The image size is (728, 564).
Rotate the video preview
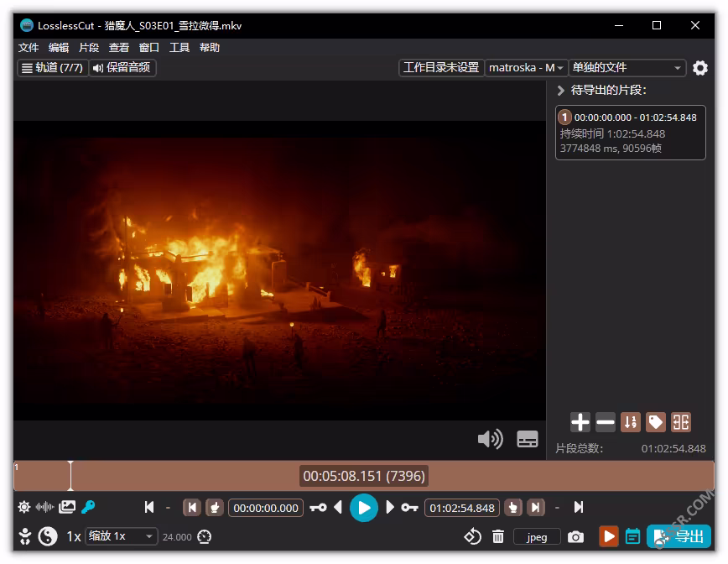[x=472, y=536]
